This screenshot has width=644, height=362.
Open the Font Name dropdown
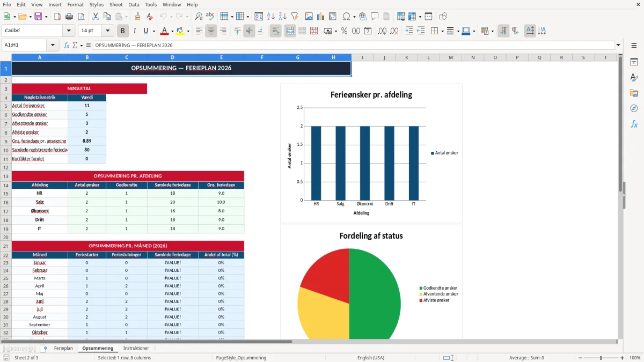(68, 31)
